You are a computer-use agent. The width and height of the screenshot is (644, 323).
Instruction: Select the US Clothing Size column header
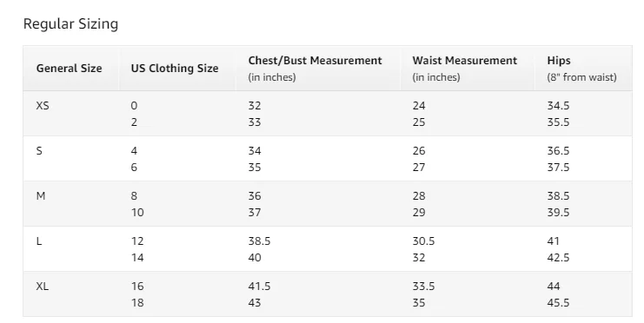point(175,68)
